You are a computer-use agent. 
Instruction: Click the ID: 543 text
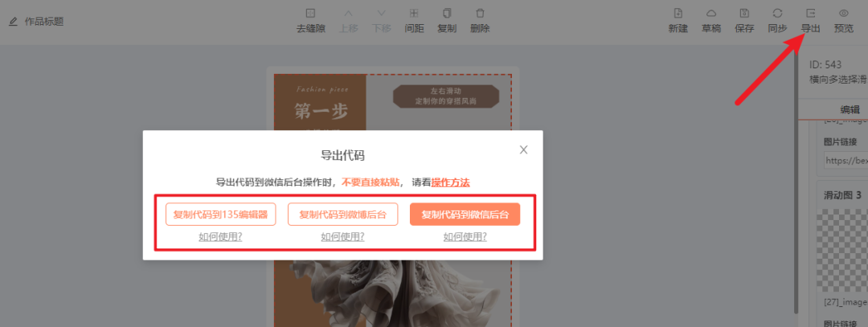click(825, 65)
